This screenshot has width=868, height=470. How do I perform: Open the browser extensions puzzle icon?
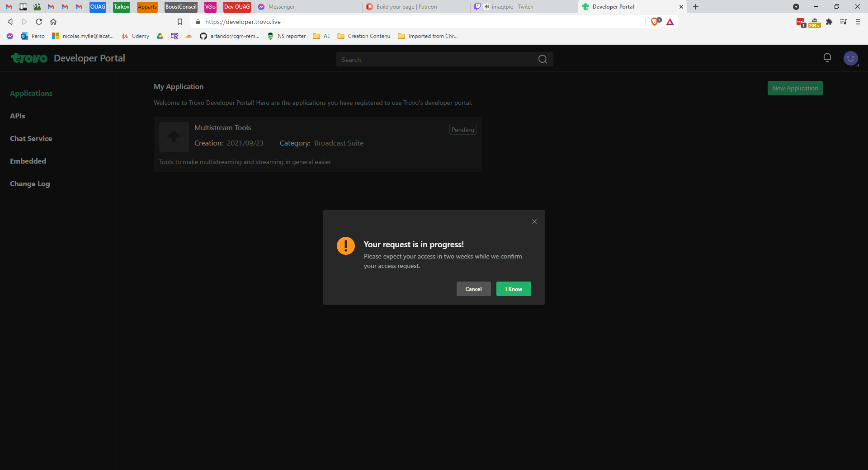point(830,22)
